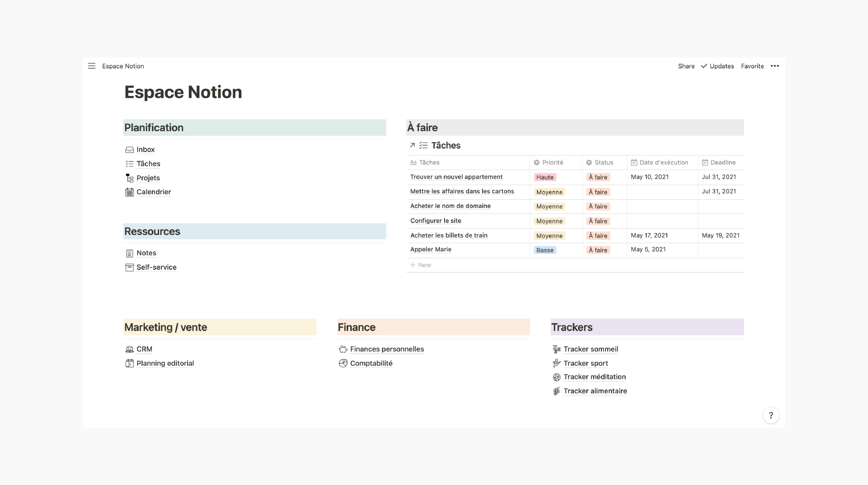Click the Inbox tray icon

(129, 150)
